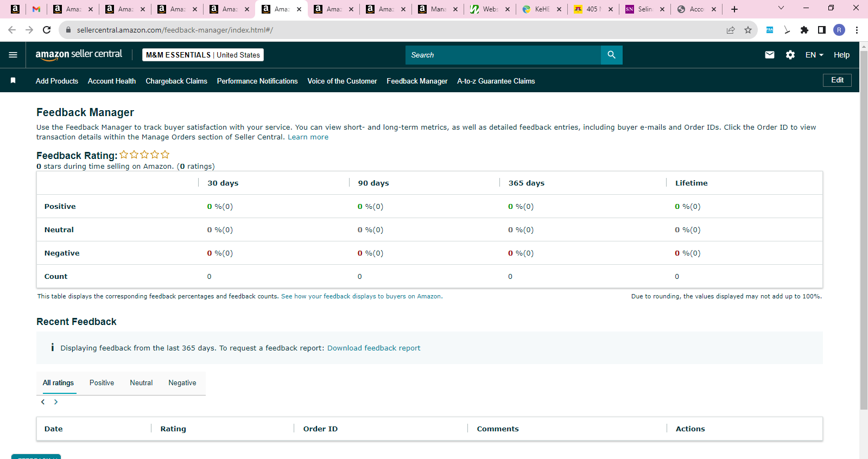View site info via the lock icon
Viewport: 868px width, 459px height.
pos(68,30)
